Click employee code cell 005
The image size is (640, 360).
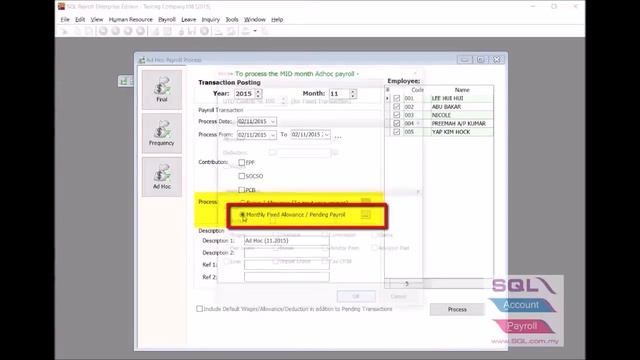(417, 132)
